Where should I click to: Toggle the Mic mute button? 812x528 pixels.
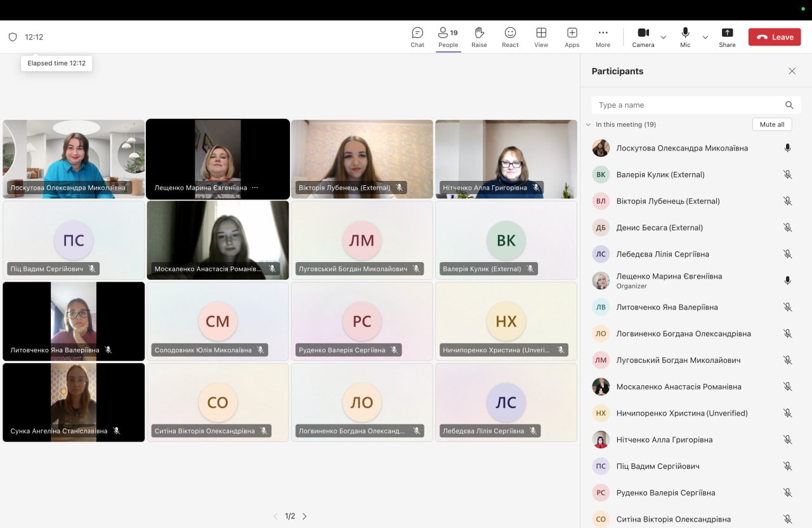pyautogui.click(x=685, y=37)
